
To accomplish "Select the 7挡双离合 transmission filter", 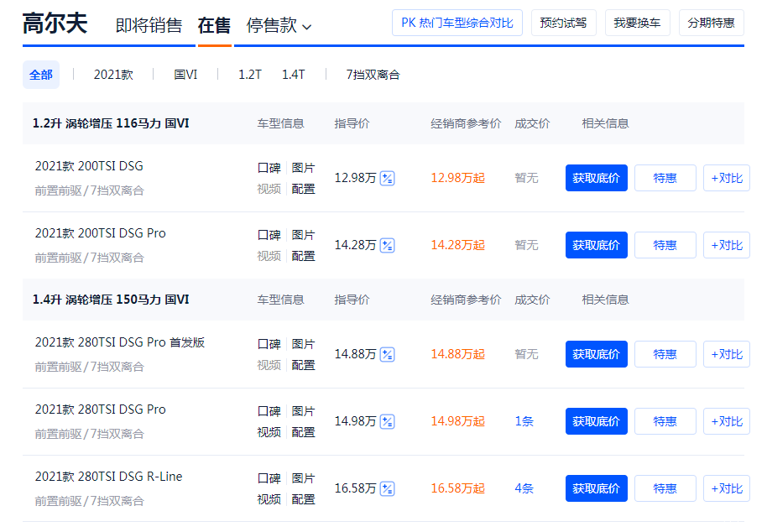I will click(373, 75).
